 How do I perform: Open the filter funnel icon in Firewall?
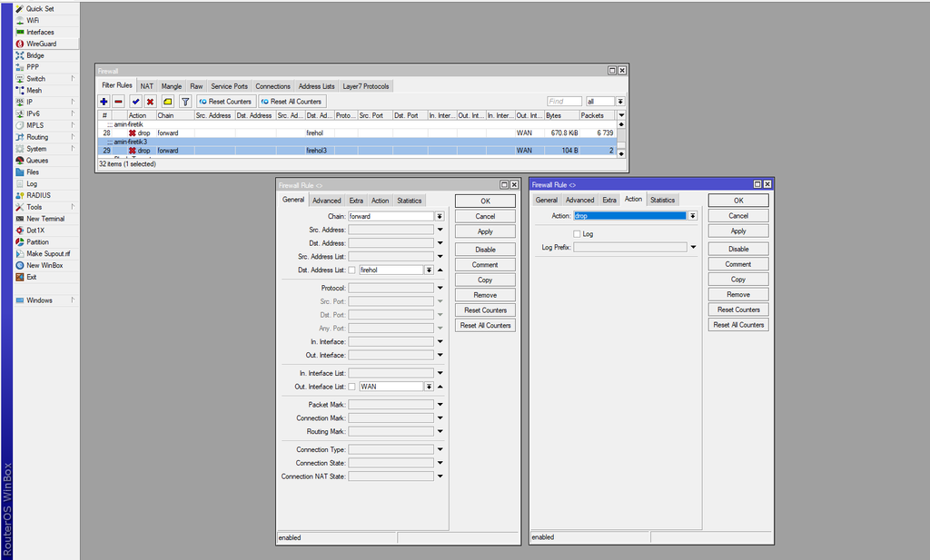pyautogui.click(x=185, y=102)
